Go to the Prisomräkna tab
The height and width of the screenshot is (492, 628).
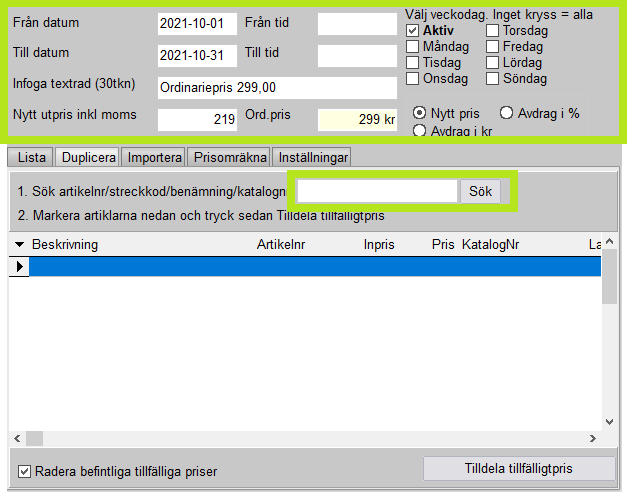click(x=231, y=157)
